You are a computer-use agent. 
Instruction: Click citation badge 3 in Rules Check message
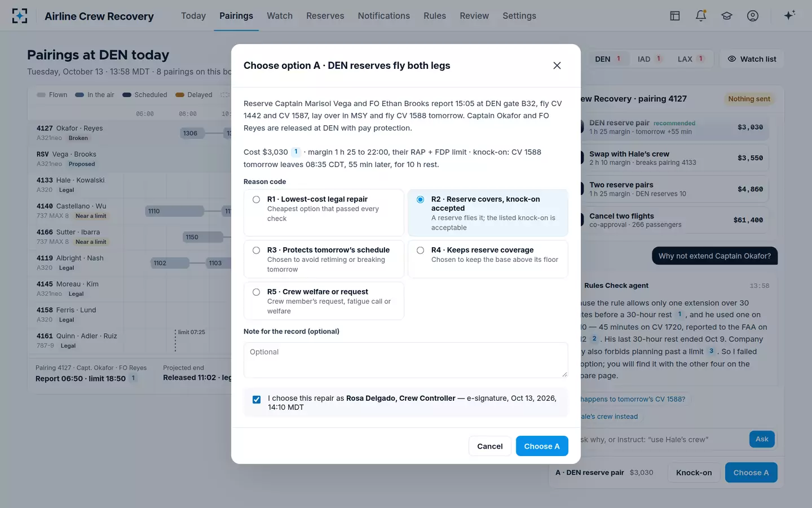click(x=711, y=351)
